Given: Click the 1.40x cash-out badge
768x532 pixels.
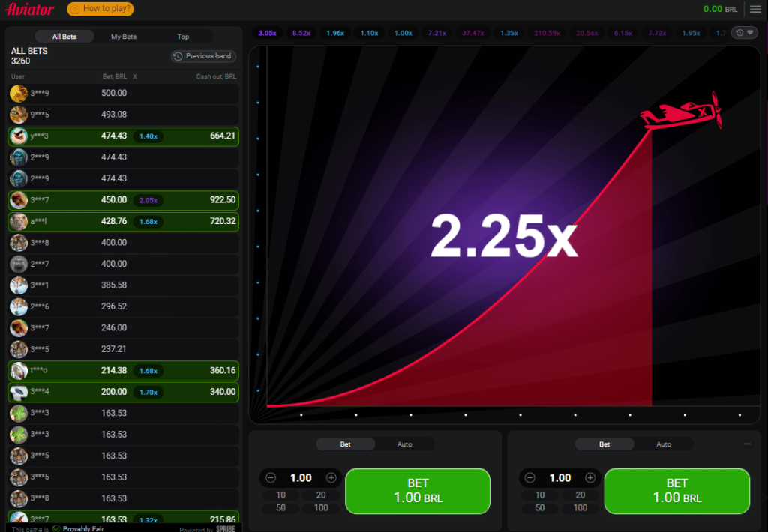Looking at the screenshot, I should 148,136.
